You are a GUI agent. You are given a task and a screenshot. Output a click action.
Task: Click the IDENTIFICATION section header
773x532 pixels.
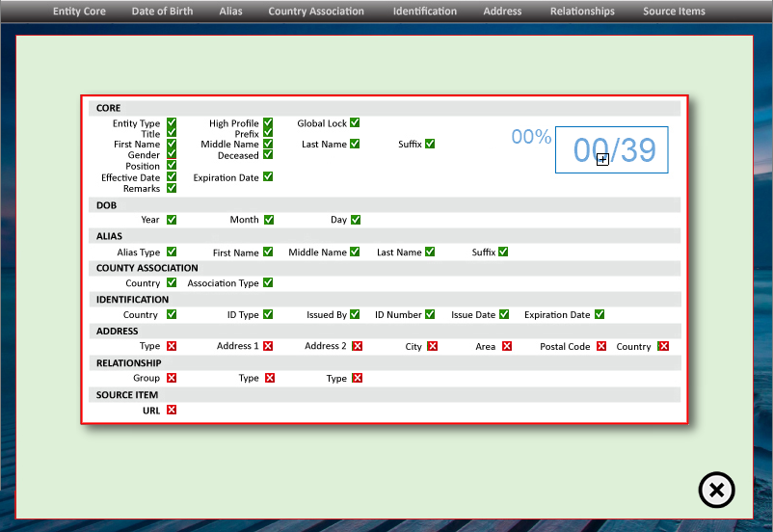[x=385, y=300]
